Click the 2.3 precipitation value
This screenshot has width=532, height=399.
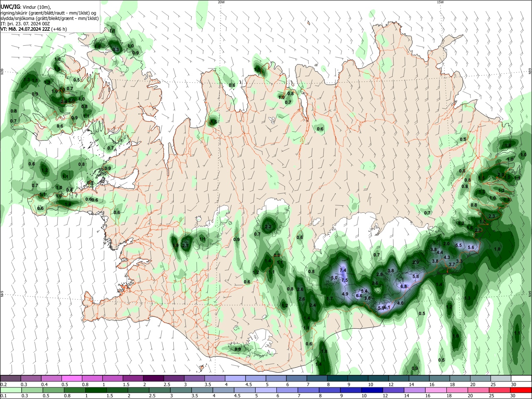492,216
